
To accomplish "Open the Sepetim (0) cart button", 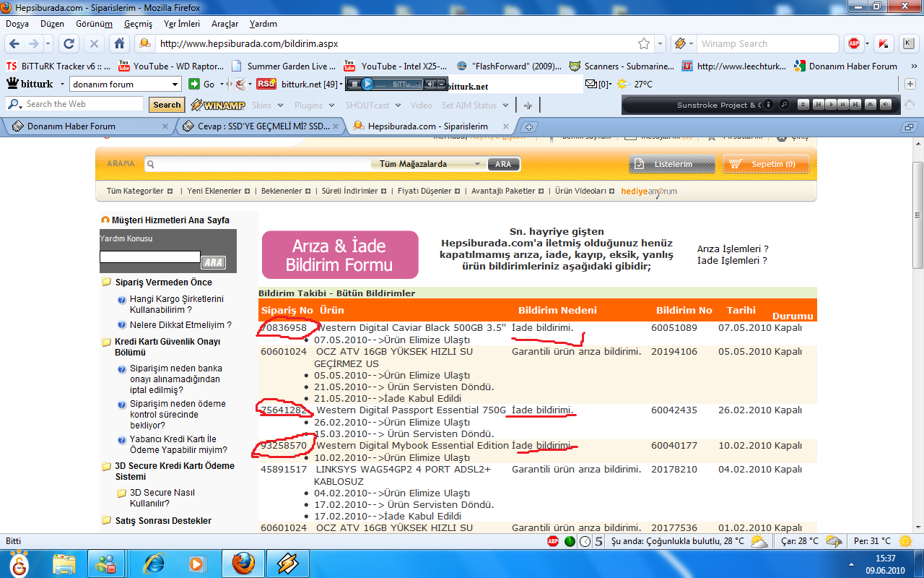I will click(766, 164).
